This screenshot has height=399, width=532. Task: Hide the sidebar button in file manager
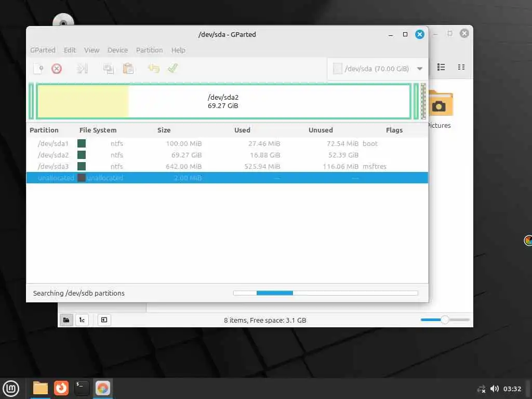104,320
